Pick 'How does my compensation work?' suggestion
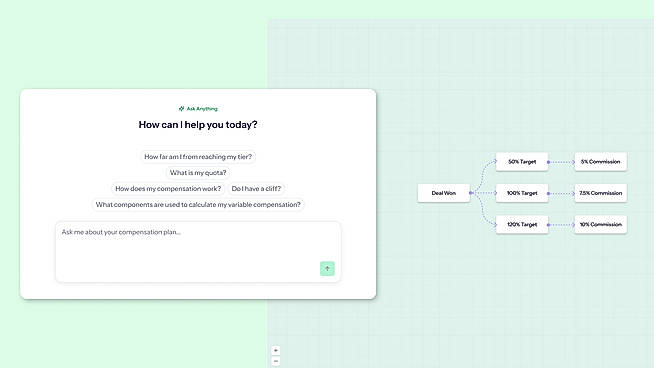 [x=168, y=189]
